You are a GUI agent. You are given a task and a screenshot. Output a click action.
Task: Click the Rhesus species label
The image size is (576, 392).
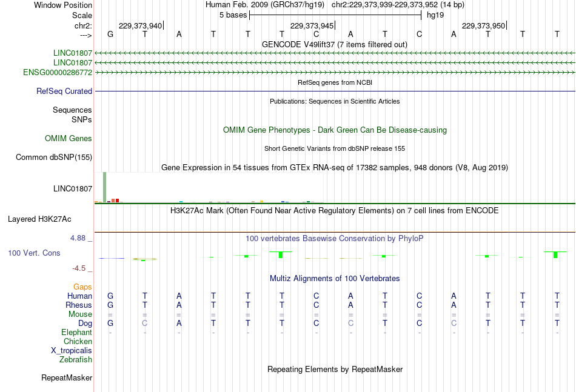click(79, 305)
